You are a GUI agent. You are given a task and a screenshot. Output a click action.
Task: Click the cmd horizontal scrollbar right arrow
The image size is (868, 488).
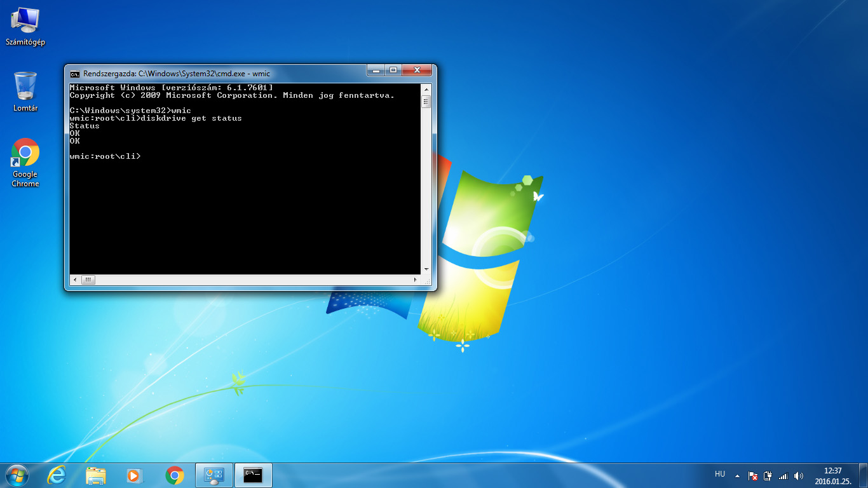coord(416,280)
